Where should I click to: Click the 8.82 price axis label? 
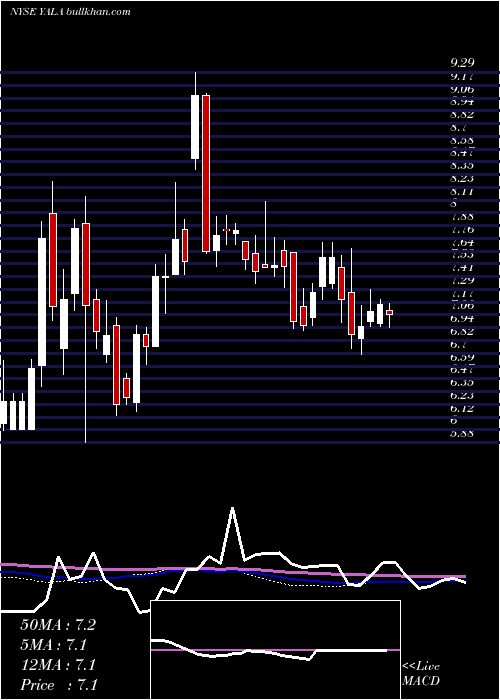pyautogui.click(x=462, y=114)
